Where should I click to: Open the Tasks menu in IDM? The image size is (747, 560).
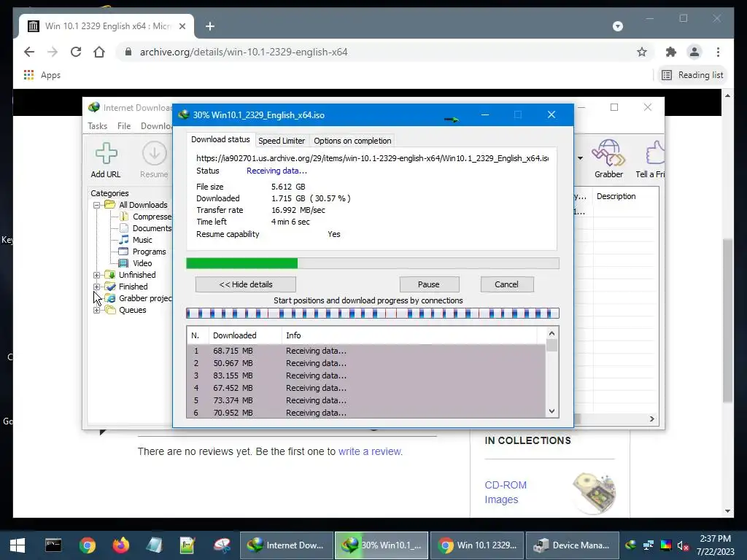[x=97, y=125]
